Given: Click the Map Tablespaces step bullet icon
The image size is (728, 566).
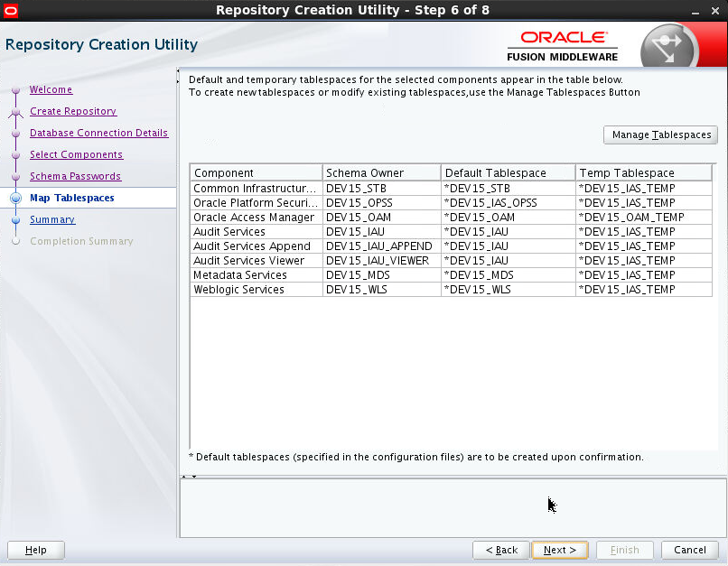Looking at the screenshot, I should click(x=15, y=198).
